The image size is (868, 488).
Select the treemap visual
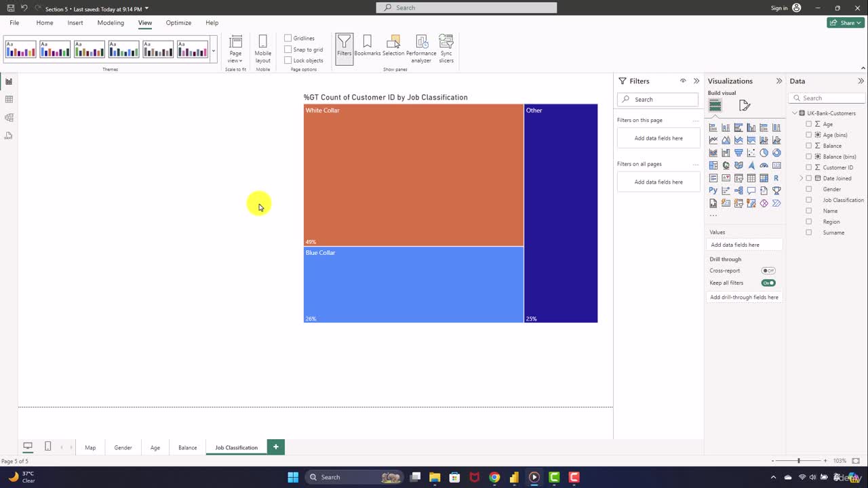(x=713, y=165)
